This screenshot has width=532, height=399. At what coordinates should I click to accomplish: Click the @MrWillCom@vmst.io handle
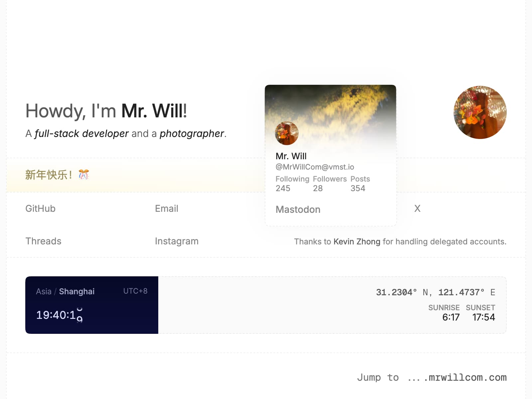click(315, 167)
